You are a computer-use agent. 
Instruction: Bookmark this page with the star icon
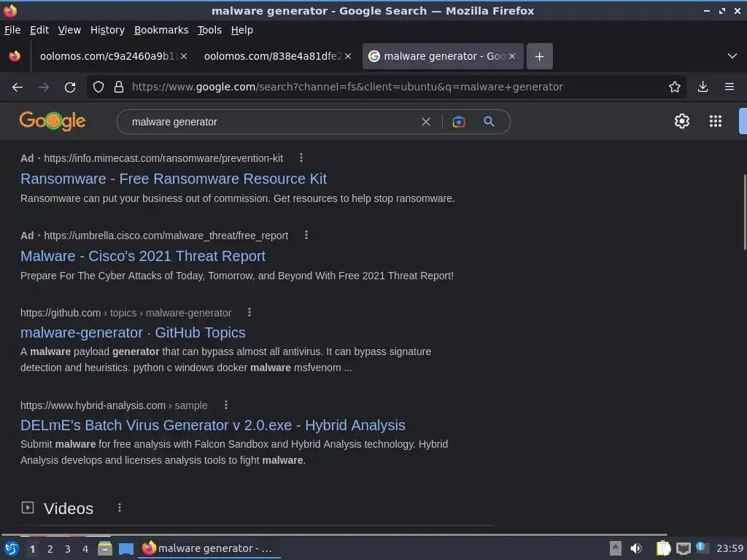tap(675, 87)
